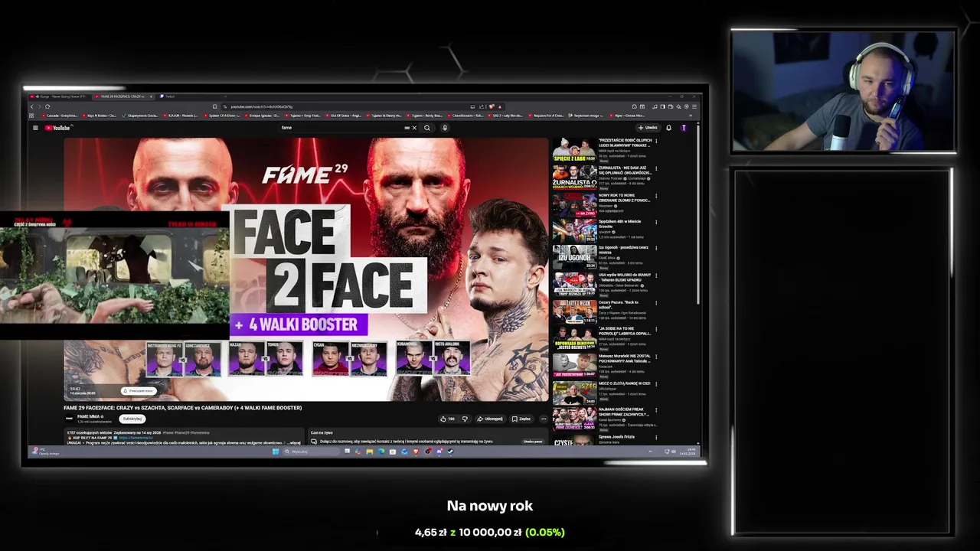
Task: Open a new browser tab with plus
Action: tap(226, 96)
